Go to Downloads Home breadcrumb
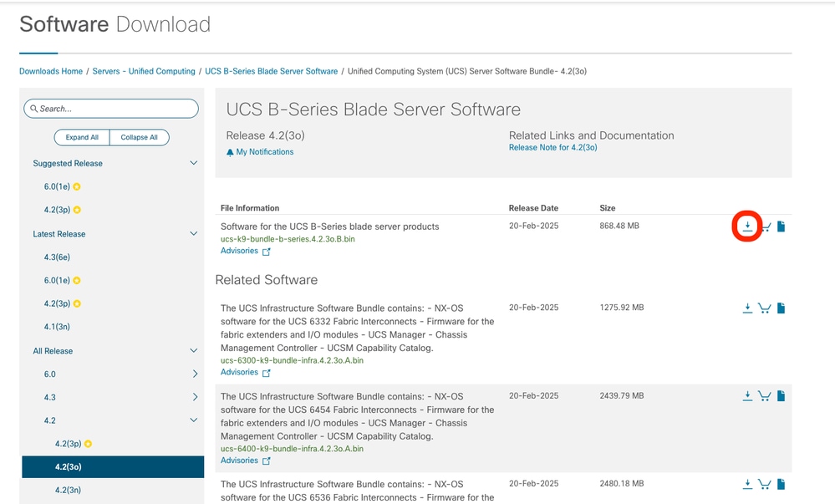The width and height of the screenshot is (835, 504). [x=51, y=71]
